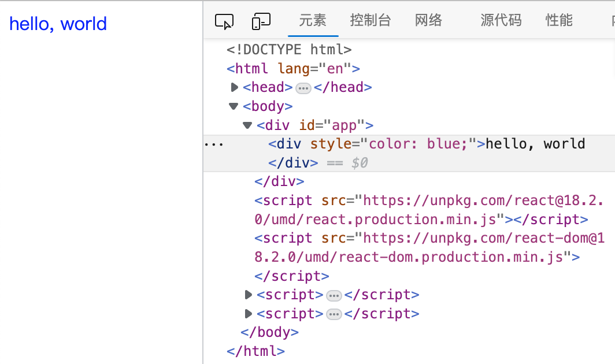Image resolution: width=615 pixels, height=364 pixels.
Task: Switch to the 元素 tab
Action: click(313, 20)
